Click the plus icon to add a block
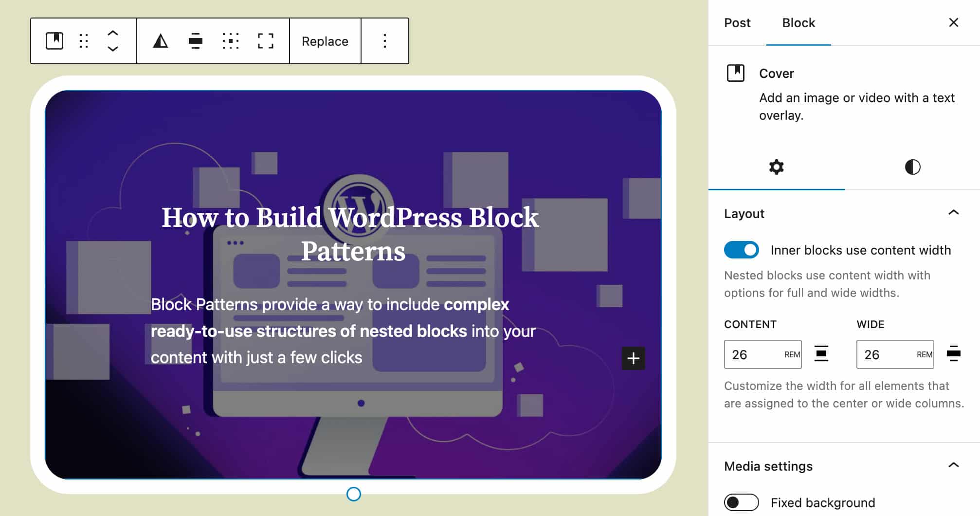Screen dimensions: 980x516 633,359
